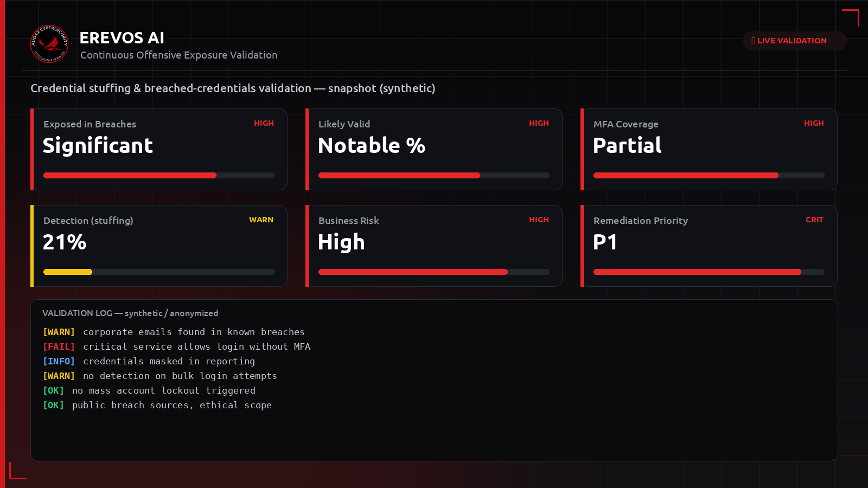This screenshot has width=868, height=488.
Task: Click the Remediation Priority progress bar
Action: point(709,272)
